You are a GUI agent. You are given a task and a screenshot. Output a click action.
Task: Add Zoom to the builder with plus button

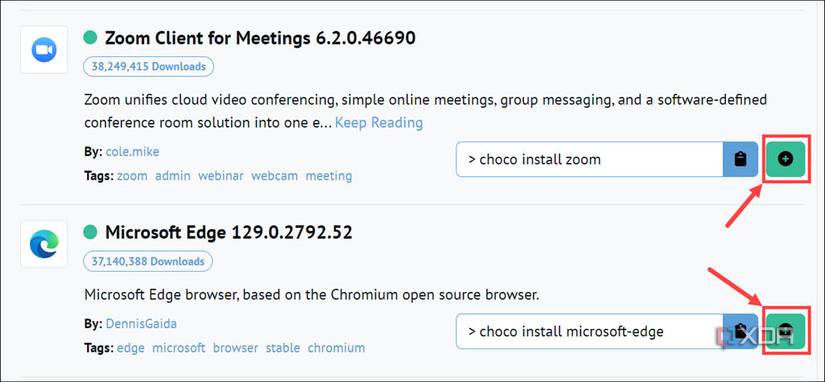785,159
